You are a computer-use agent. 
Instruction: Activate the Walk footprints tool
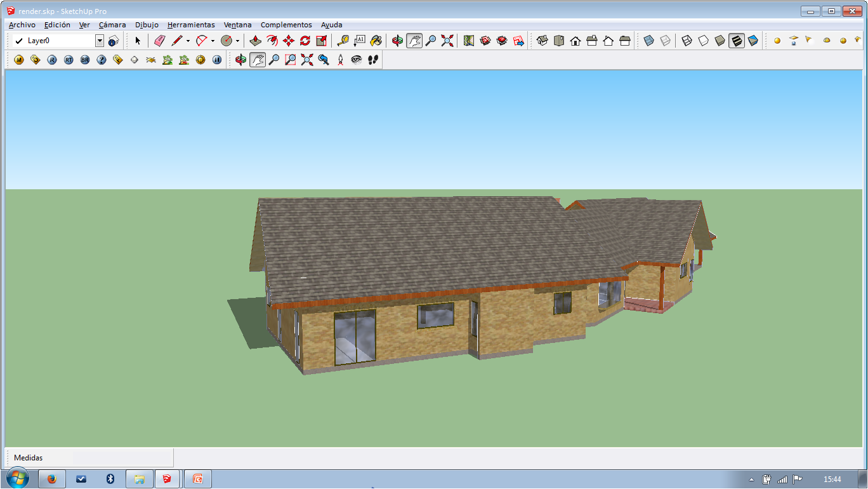coord(373,60)
